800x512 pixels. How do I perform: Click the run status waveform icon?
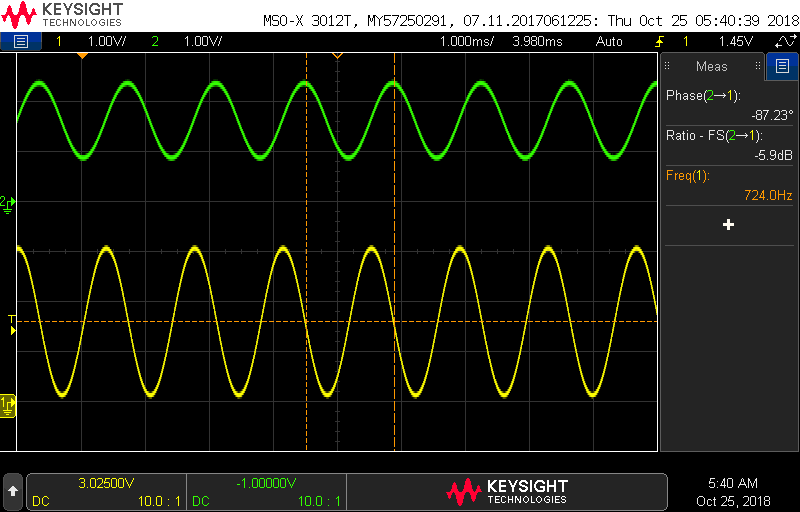coord(785,41)
